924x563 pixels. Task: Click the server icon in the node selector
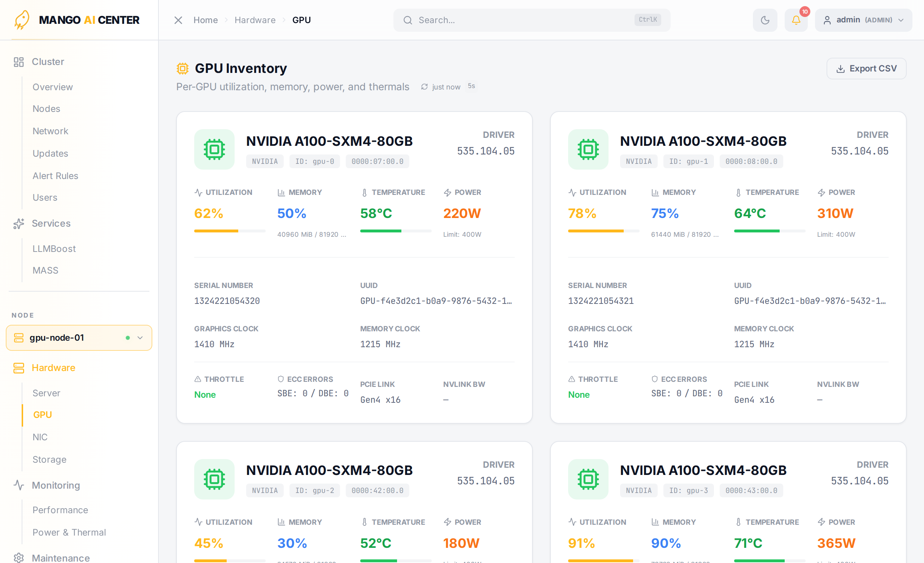pos(19,338)
